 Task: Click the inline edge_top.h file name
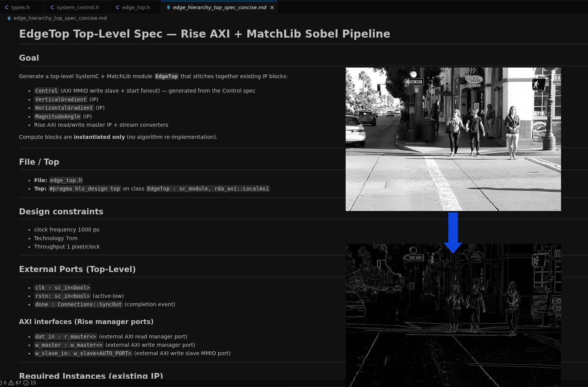pyautogui.click(x=66, y=180)
